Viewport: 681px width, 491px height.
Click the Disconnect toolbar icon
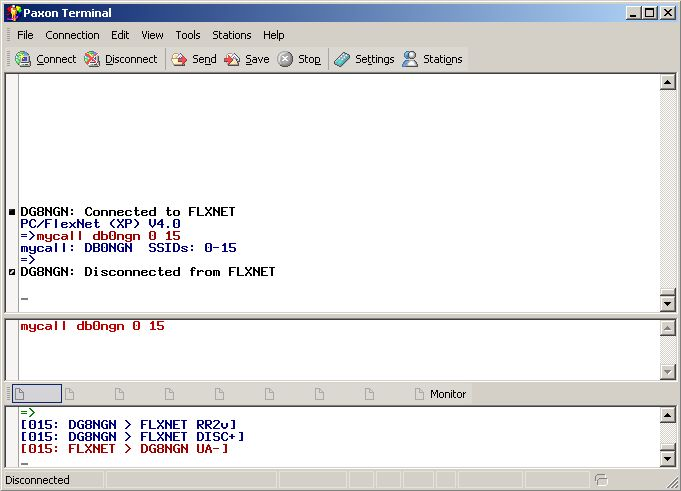93,59
